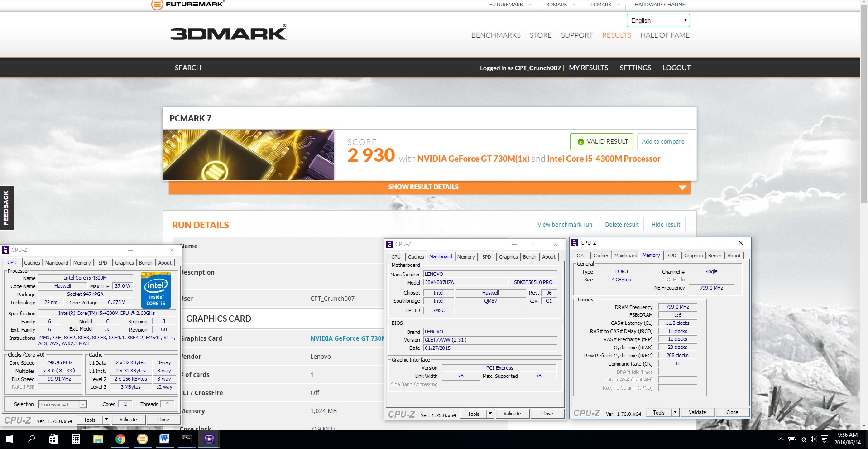
Task: Open Bench tab in Memory window
Action: click(715, 256)
